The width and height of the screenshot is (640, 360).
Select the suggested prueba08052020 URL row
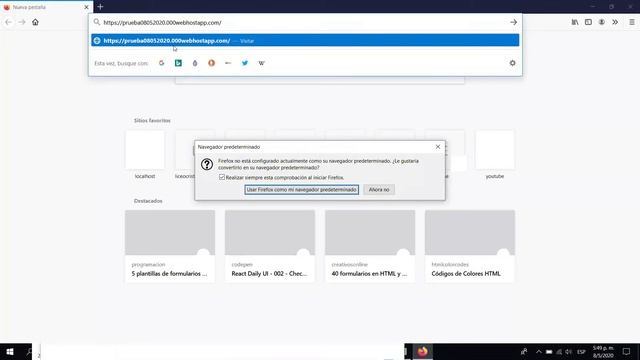point(305,40)
